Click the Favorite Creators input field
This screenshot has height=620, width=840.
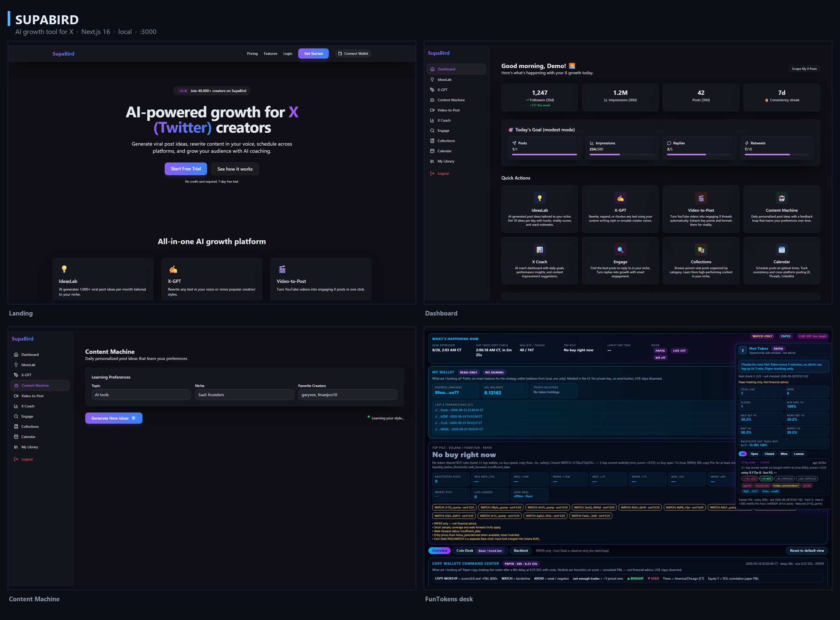(x=348, y=395)
